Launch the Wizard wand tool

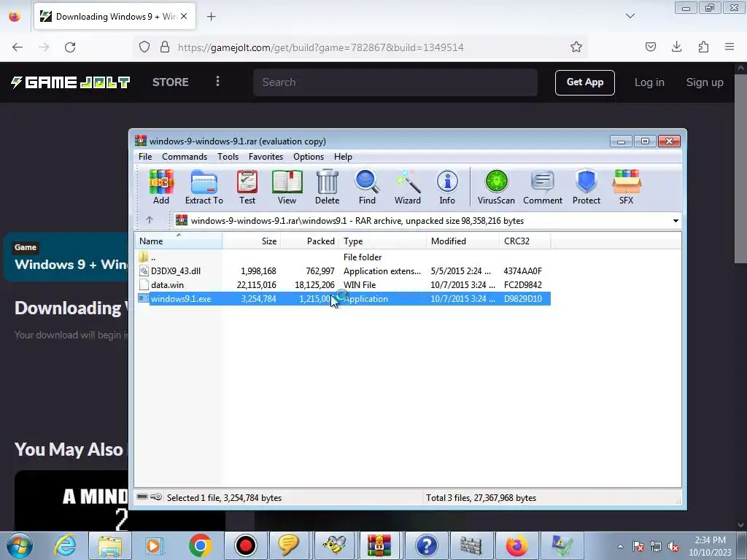tap(407, 187)
